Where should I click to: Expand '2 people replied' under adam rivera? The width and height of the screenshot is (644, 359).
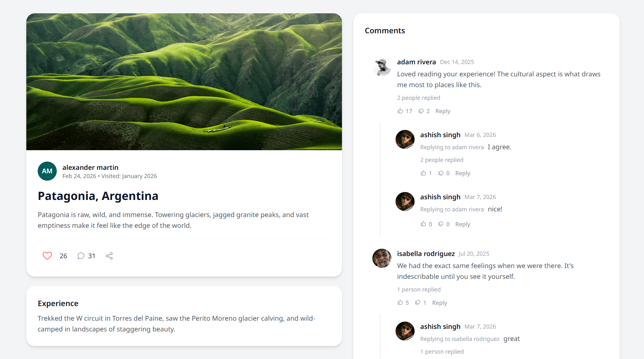[x=418, y=98]
